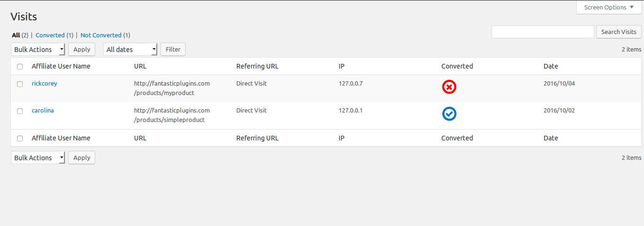Click the red not-converted X icon
The height and width of the screenshot is (226, 644).
pyautogui.click(x=449, y=87)
